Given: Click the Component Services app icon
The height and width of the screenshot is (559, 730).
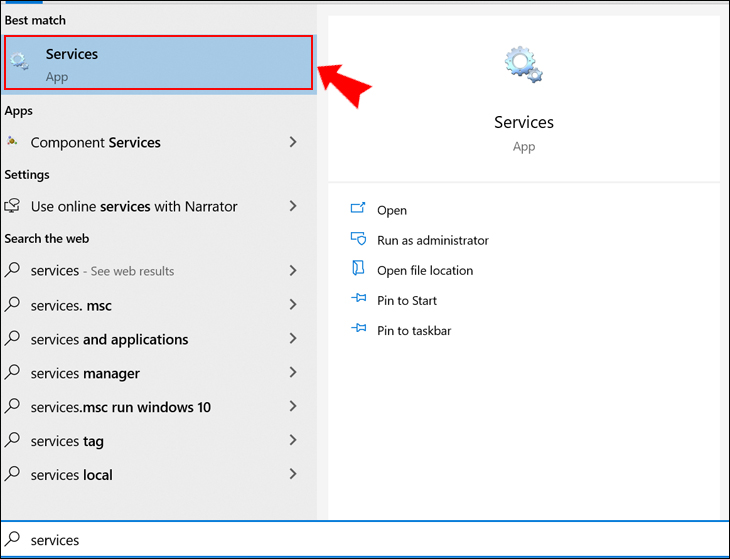Looking at the screenshot, I should 12,142.
